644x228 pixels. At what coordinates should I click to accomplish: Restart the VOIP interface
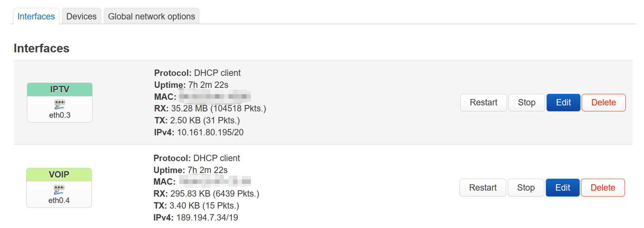pyautogui.click(x=483, y=188)
